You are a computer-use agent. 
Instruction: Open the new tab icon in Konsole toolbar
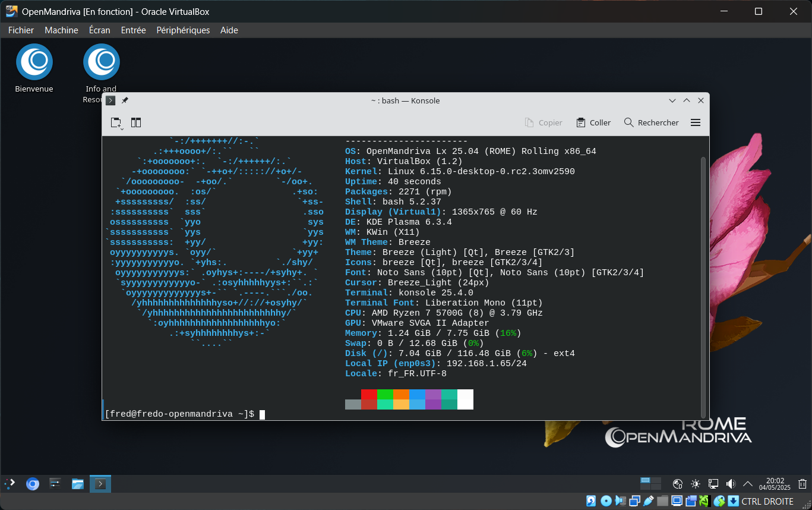(x=116, y=122)
